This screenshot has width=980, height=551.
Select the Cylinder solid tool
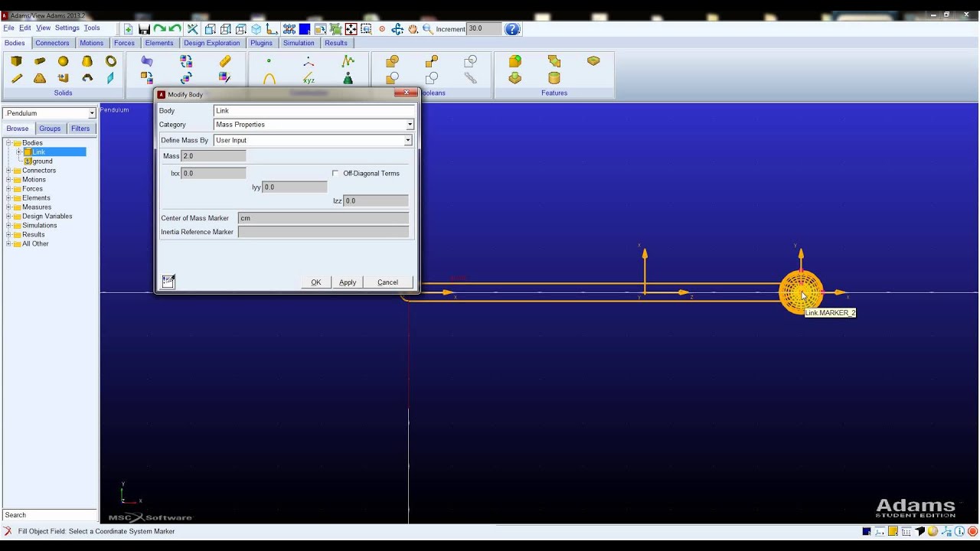40,61
